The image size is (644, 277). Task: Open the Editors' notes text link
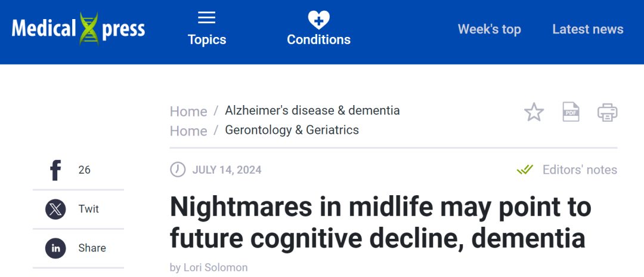point(580,170)
